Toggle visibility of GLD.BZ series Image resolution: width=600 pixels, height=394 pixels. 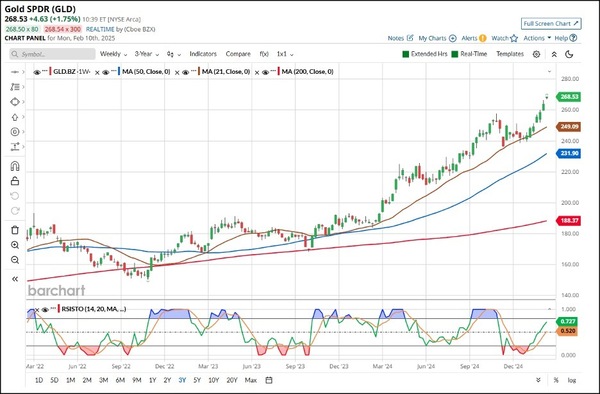click(x=37, y=72)
